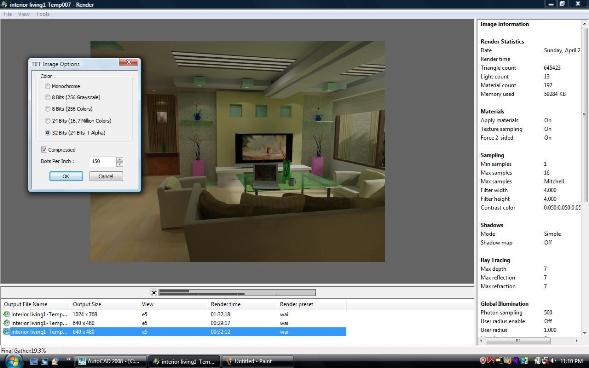The height and width of the screenshot is (368, 589).
Task: Click the second render entry icon at 640 x 480
Action: click(6, 323)
